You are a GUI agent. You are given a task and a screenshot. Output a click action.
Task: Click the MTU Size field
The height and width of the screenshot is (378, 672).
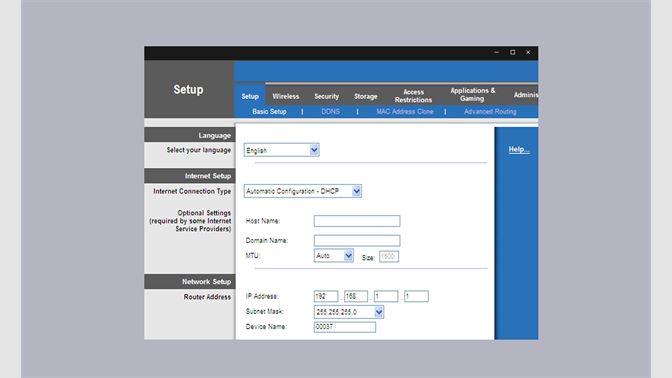pyautogui.click(x=389, y=257)
